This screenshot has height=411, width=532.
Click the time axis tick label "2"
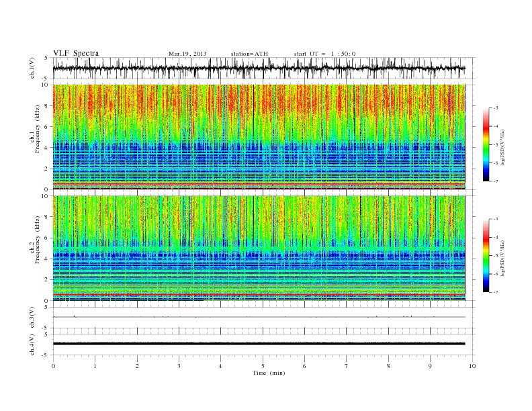point(137,366)
